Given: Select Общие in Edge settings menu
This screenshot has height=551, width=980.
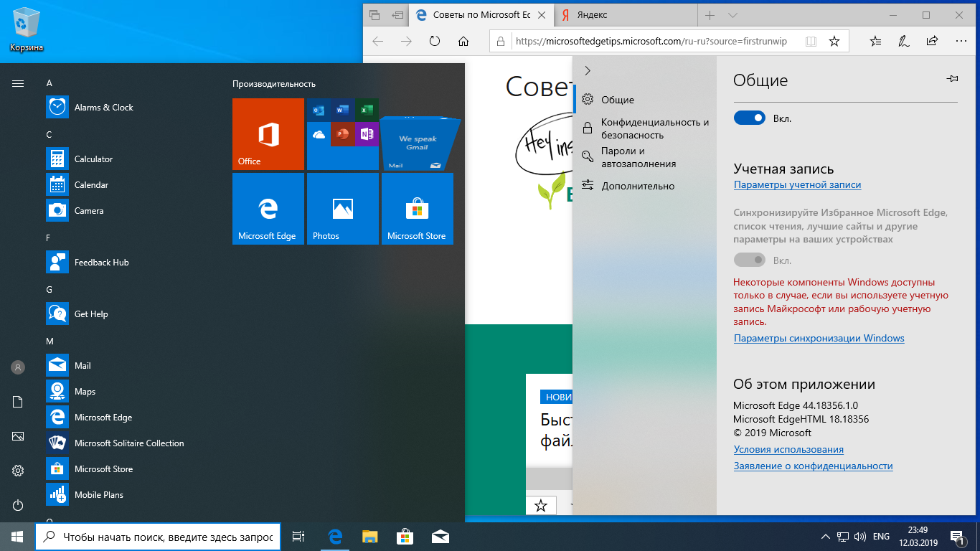Looking at the screenshot, I should tap(646, 100).
